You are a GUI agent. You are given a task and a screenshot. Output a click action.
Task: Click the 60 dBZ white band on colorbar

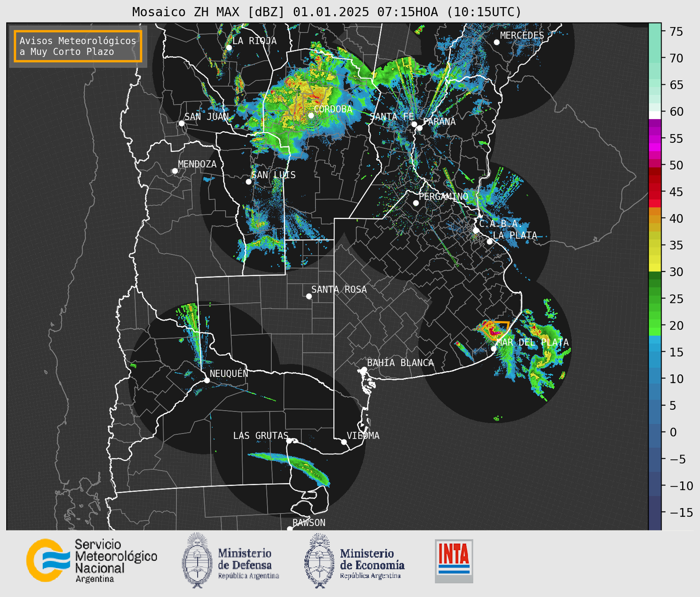[655, 115]
